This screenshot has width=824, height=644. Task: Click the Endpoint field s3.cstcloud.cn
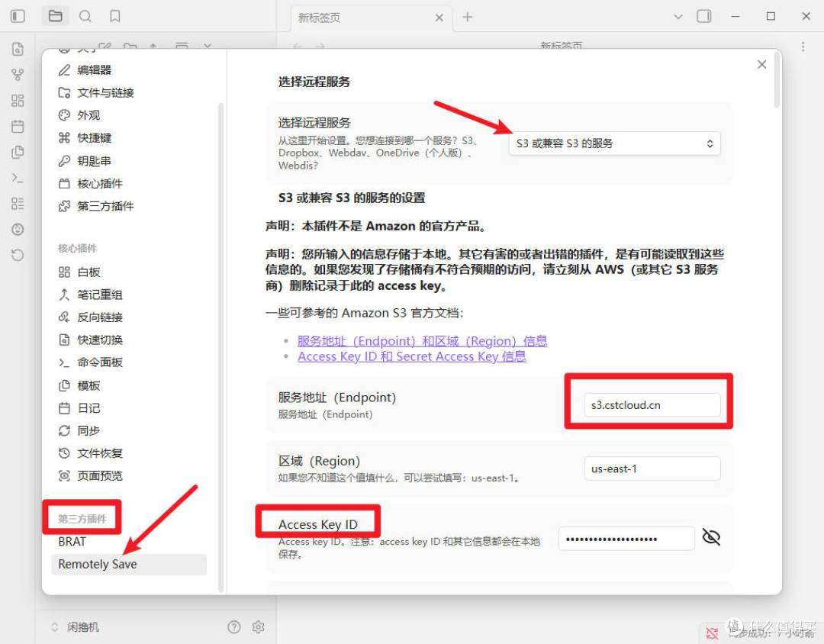(652, 405)
